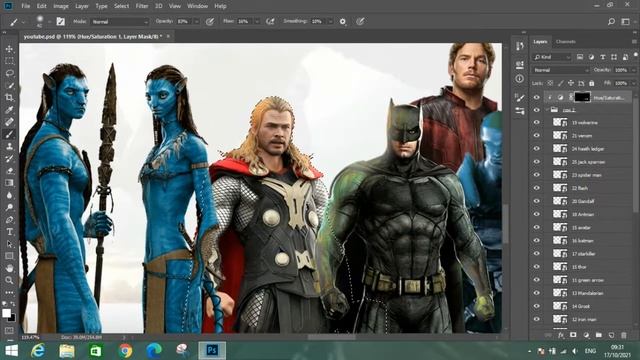Viewport: 640px width, 360px height.
Task: Open the layer Opacity dropdown
Action: tap(633, 70)
